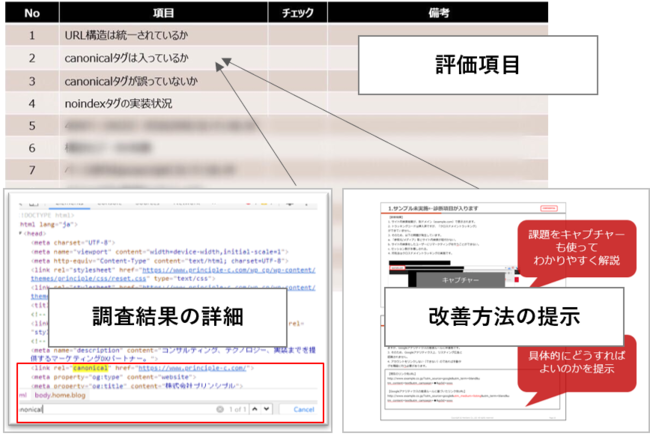Select row 'canonicalタグが誤っていないか'
Screen dimensions: 650x436
(139, 80)
